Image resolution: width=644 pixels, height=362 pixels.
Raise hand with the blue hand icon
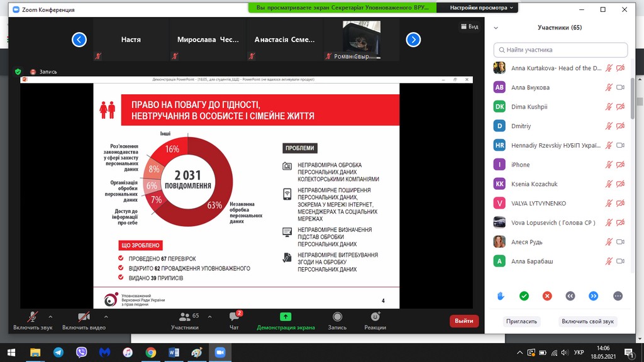(x=501, y=296)
